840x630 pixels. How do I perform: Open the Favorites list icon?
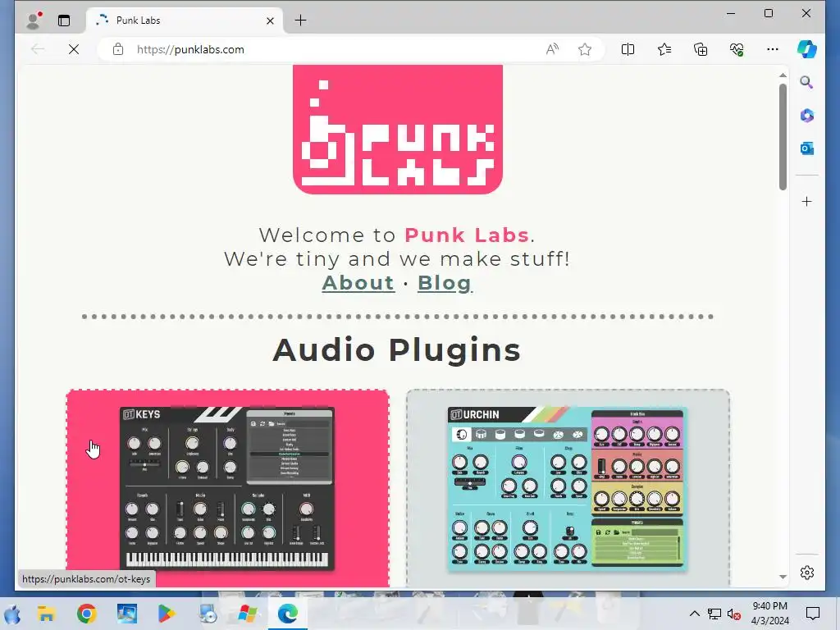[664, 49]
